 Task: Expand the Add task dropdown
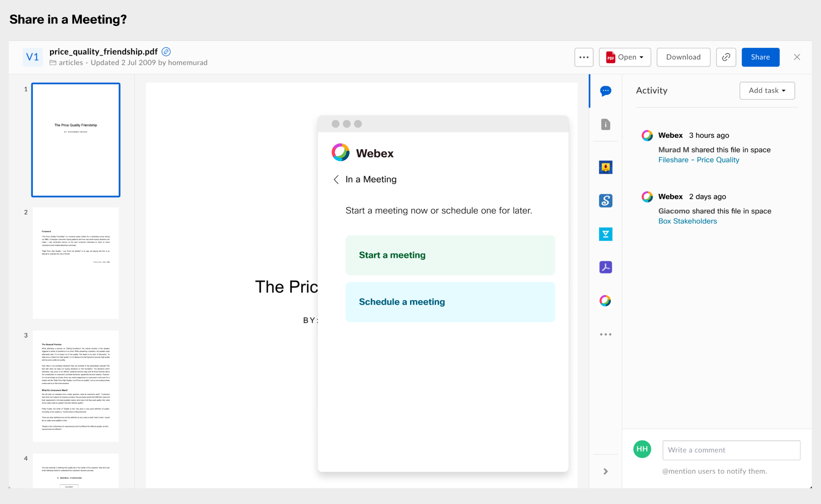tap(767, 91)
